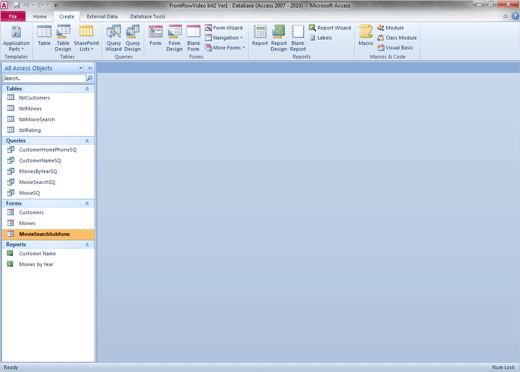Open the All Access Objects dropdown arrow
The width and height of the screenshot is (520, 372).
click(x=81, y=68)
